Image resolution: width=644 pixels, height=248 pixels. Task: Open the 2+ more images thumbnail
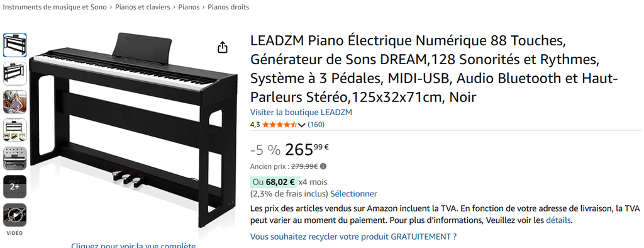[x=15, y=187]
